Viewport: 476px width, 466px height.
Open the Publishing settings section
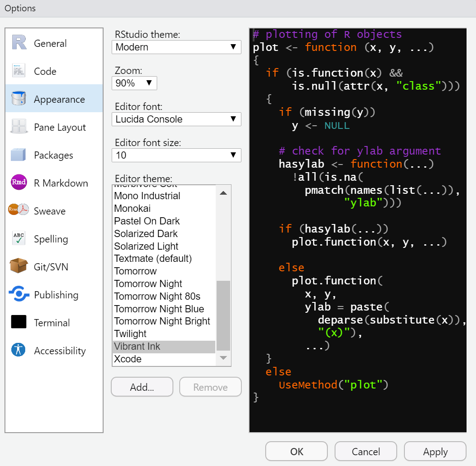[54, 294]
